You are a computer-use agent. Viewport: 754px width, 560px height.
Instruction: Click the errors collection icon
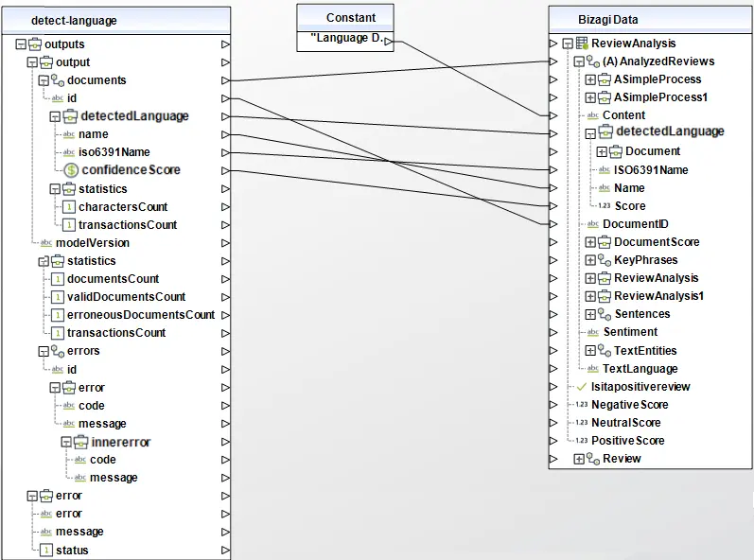58,351
